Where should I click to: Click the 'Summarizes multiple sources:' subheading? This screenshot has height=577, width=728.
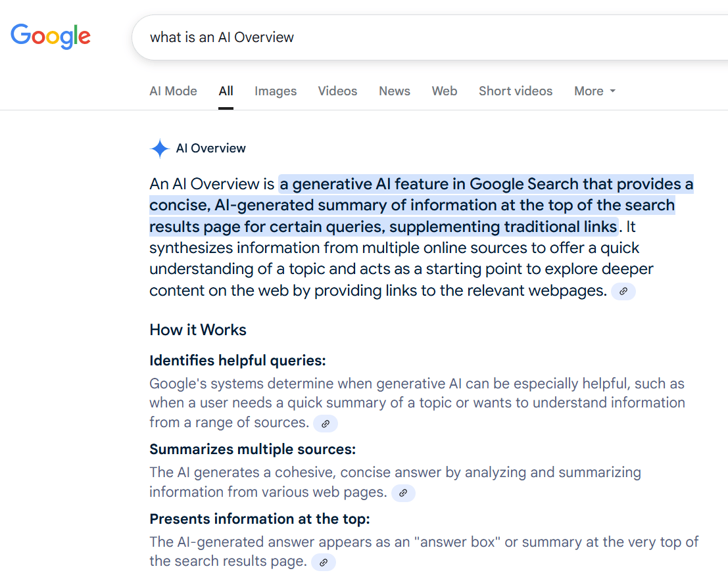tap(253, 449)
